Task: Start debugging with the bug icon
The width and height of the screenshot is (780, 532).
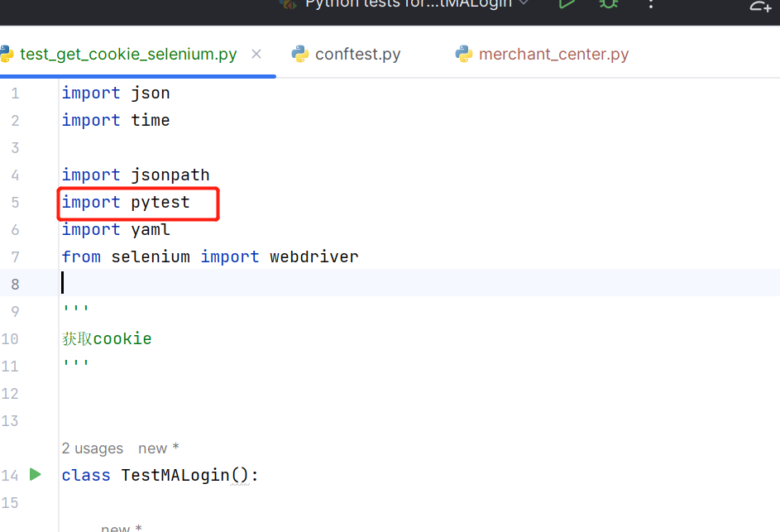Action: pyautogui.click(x=609, y=4)
